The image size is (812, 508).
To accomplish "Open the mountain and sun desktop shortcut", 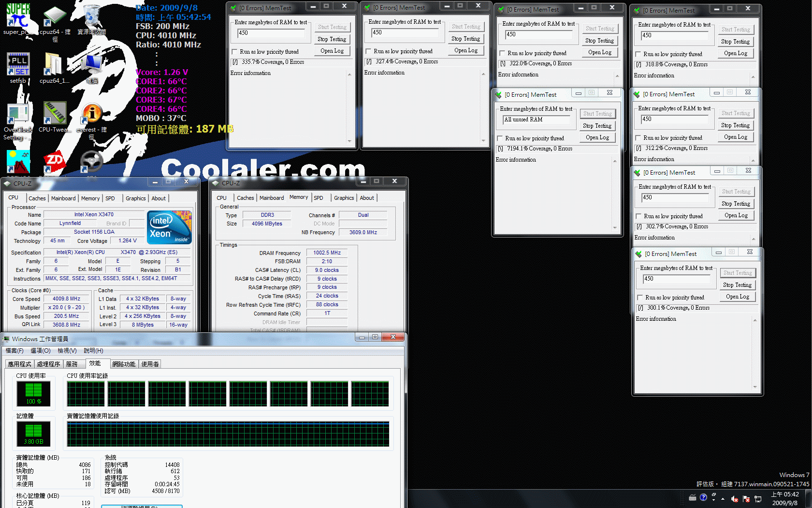I will coord(18,162).
